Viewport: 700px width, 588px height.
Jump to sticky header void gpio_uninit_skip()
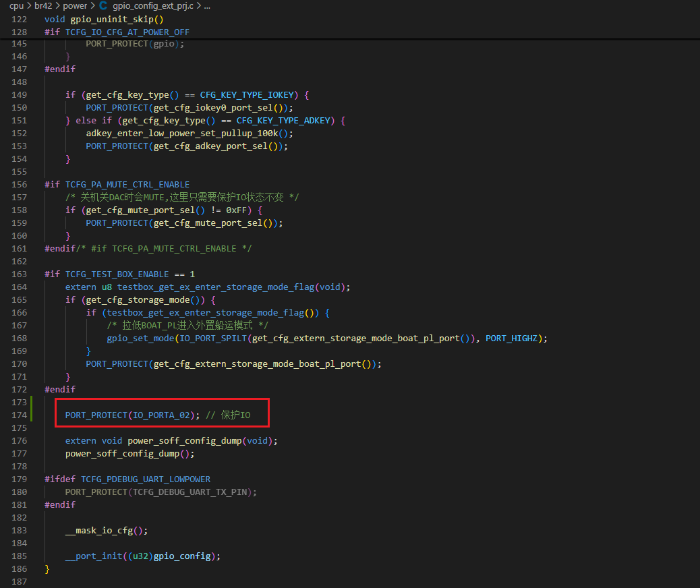point(104,19)
